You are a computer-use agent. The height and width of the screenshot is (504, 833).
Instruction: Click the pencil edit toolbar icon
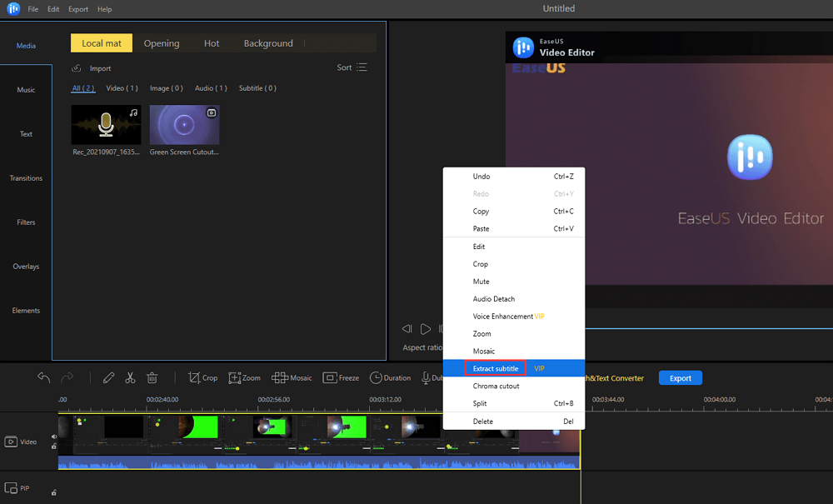pyautogui.click(x=109, y=377)
